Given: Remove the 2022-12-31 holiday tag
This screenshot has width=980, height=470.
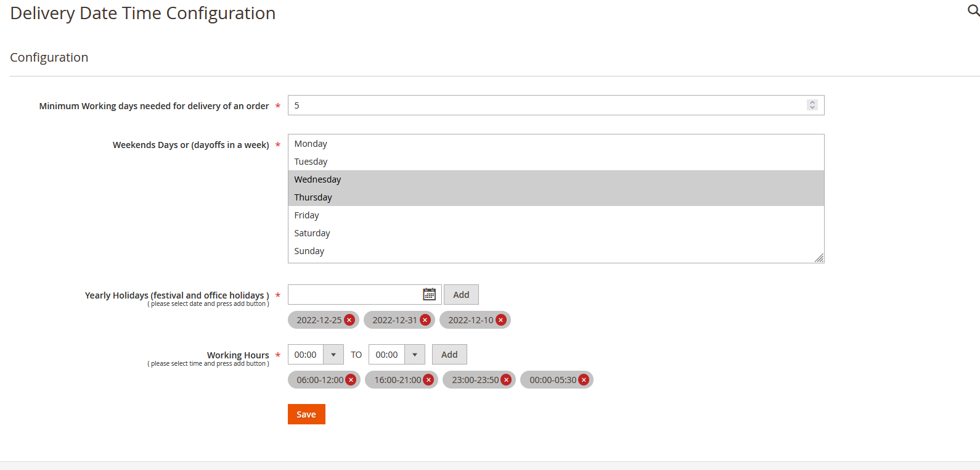Looking at the screenshot, I should point(425,320).
